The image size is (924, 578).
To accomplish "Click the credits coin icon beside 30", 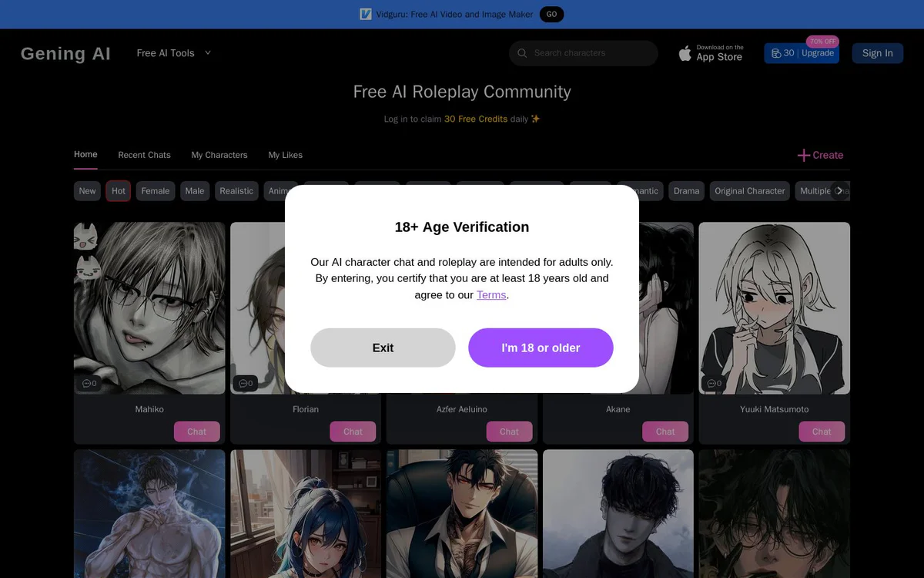I will tap(776, 53).
